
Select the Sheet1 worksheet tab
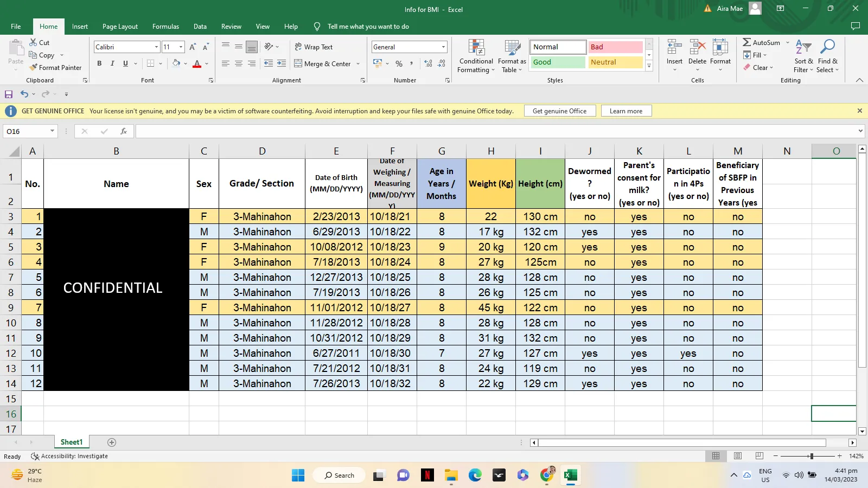72,442
